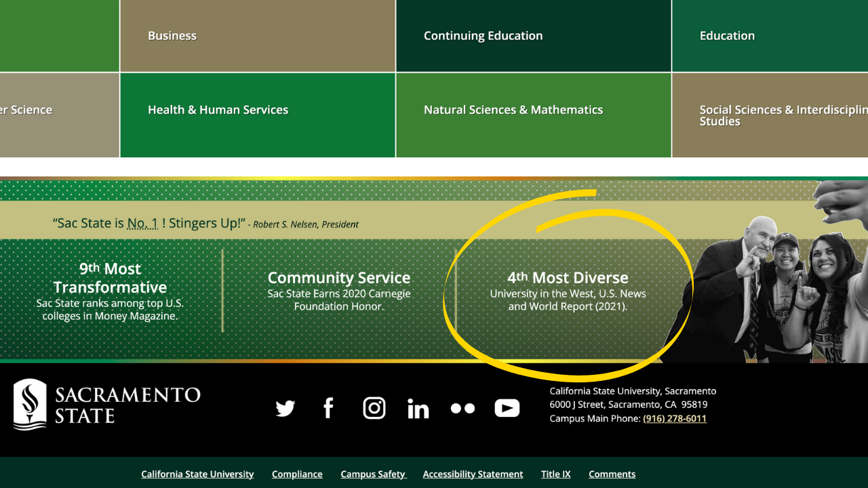Open the Twitter social icon
The height and width of the screenshot is (488, 868).
point(285,409)
